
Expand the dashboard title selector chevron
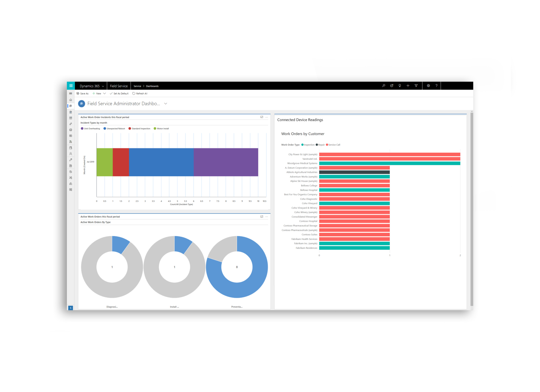(x=166, y=104)
